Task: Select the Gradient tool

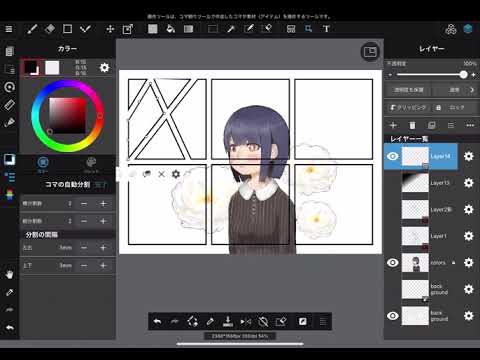Action: (188, 29)
